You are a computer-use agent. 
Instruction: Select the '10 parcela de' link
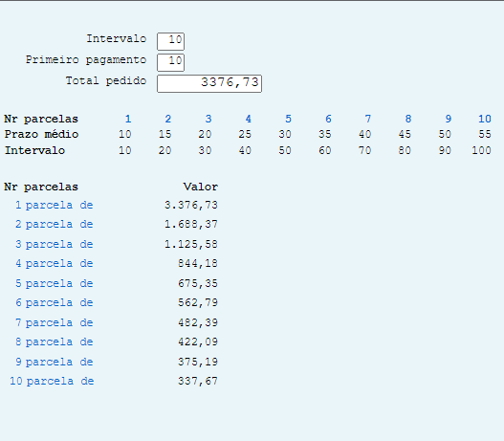point(52,382)
